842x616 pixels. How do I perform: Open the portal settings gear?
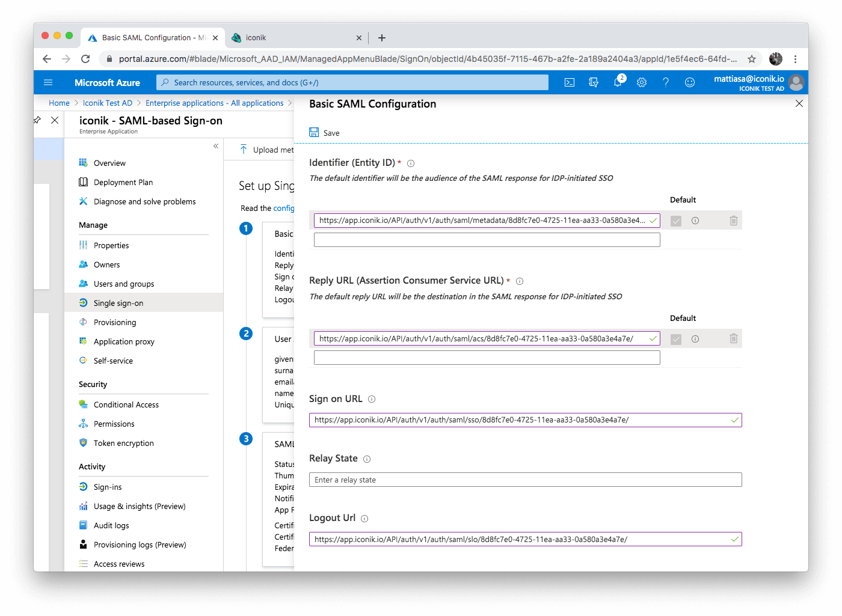(641, 82)
